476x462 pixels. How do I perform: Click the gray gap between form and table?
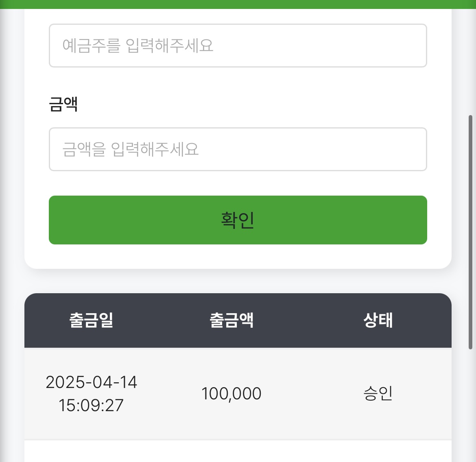point(238,281)
